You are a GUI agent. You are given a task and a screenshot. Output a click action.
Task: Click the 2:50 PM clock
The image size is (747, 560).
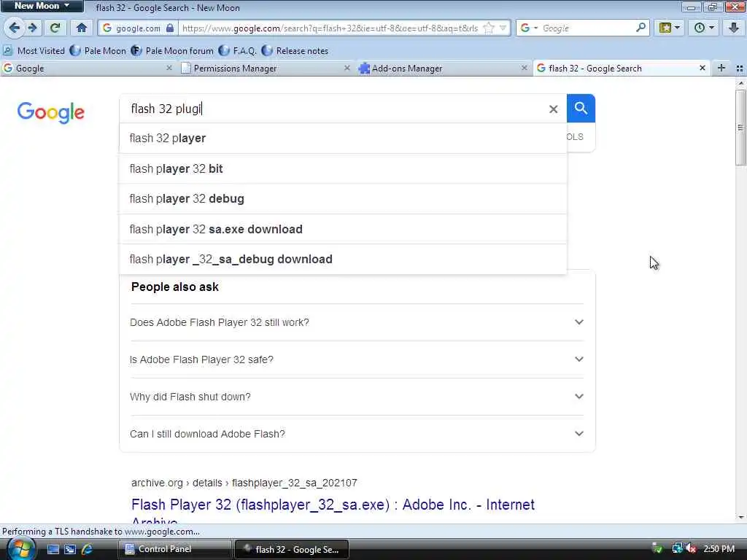click(719, 549)
